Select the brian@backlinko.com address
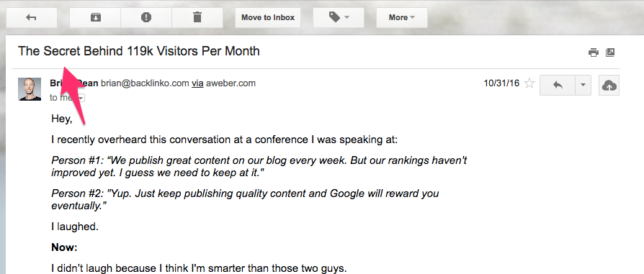 tap(145, 83)
